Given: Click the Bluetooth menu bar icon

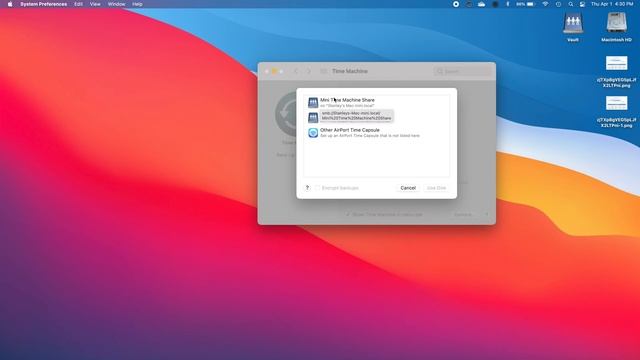Looking at the screenshot, I should tap(508, 4).
